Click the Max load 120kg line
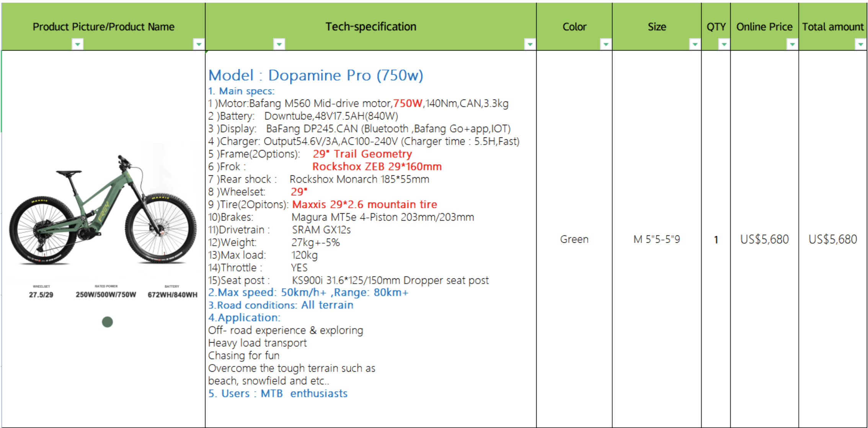The image size is (868, 428). (x=263, y=255)
